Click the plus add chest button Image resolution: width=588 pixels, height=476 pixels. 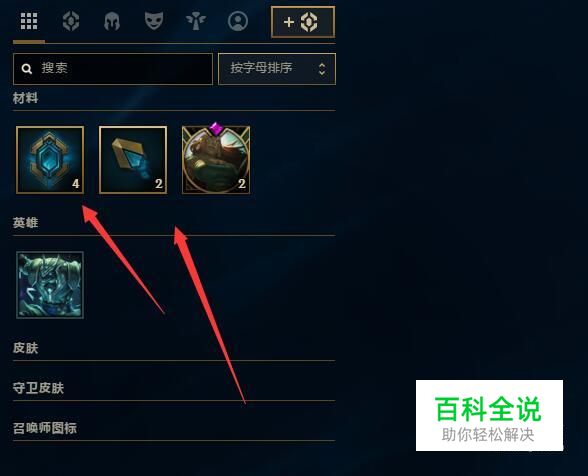(303, 22)
